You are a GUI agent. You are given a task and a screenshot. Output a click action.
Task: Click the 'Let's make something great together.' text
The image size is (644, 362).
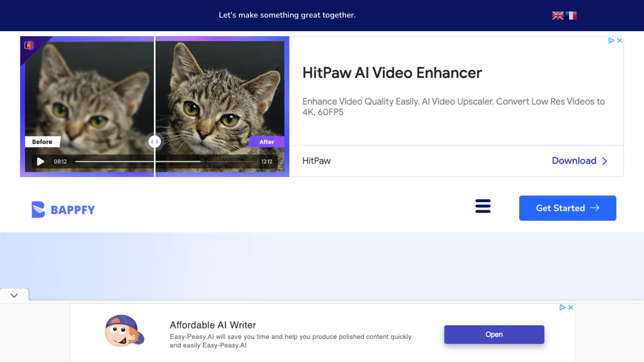coord(287,15)
